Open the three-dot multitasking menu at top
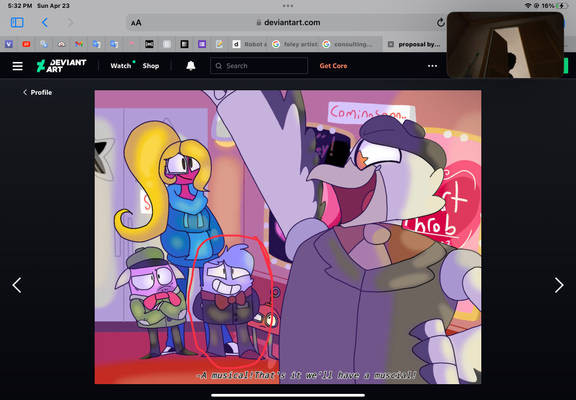The height and width of the screenshot is (400, 576). tap(288, 6)
